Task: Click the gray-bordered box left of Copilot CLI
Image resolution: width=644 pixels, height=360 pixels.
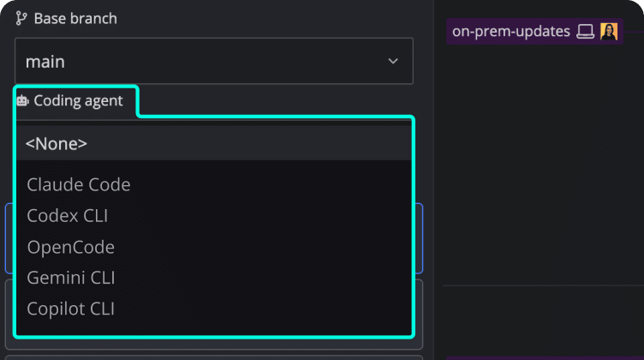Action: click(x=9, y=309)
